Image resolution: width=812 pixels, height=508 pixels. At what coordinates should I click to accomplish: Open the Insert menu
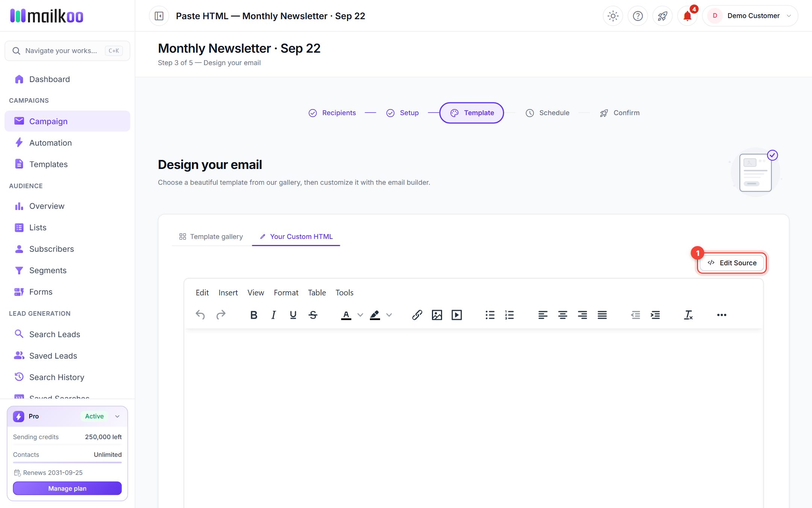[x=228, y=292]
